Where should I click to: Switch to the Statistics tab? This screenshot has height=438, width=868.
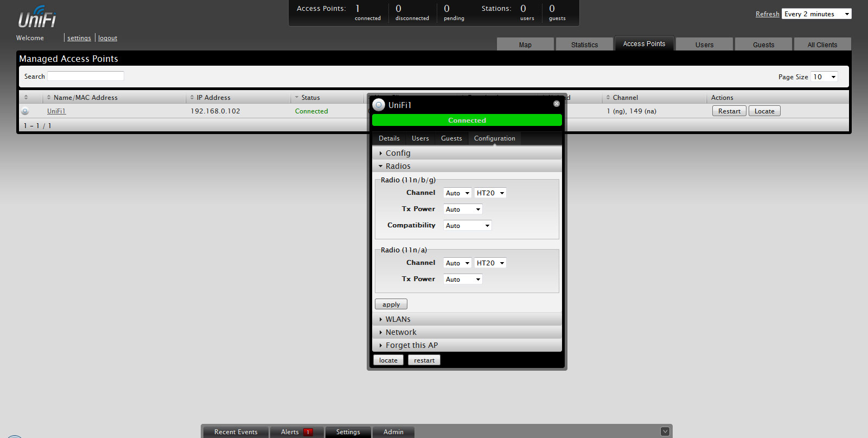[x=584, y=45]
